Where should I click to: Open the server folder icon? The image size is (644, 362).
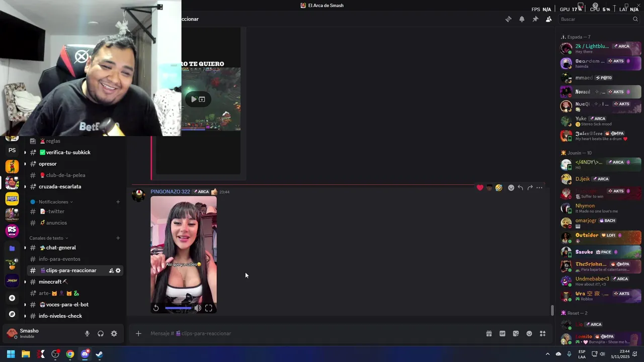point(12,248)
